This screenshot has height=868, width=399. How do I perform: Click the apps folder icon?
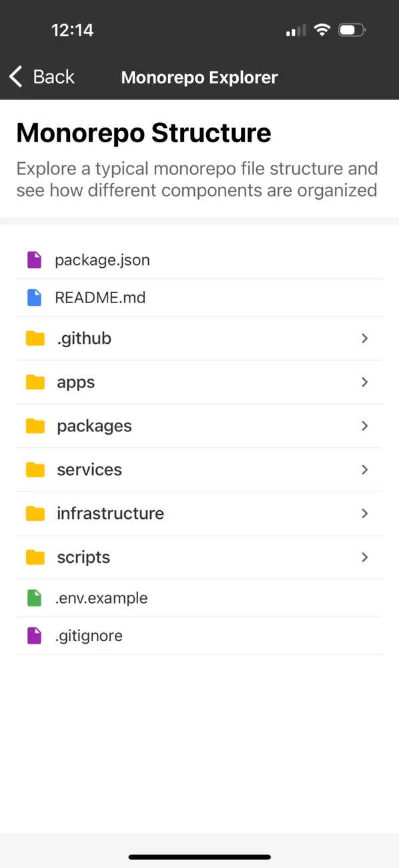coord(34,382)
